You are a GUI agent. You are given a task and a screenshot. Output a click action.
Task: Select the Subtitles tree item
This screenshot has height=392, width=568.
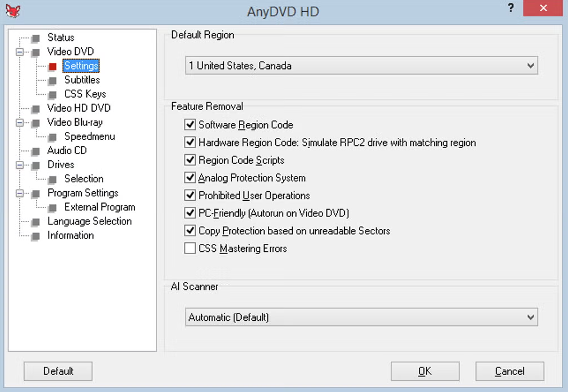click(82, 80)
